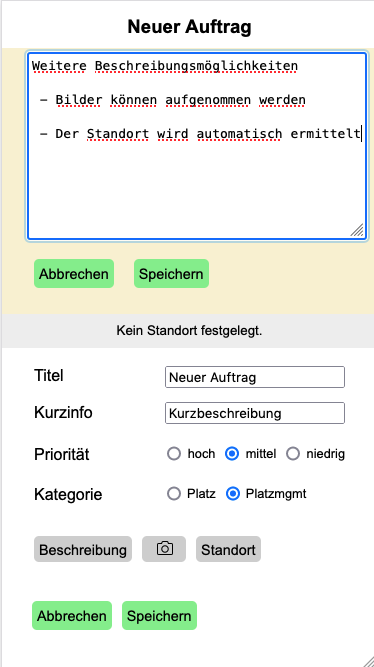Cancel the form with bottom Abbrechen button
Screen dimensions: 374x667
(x=72, y=616)
